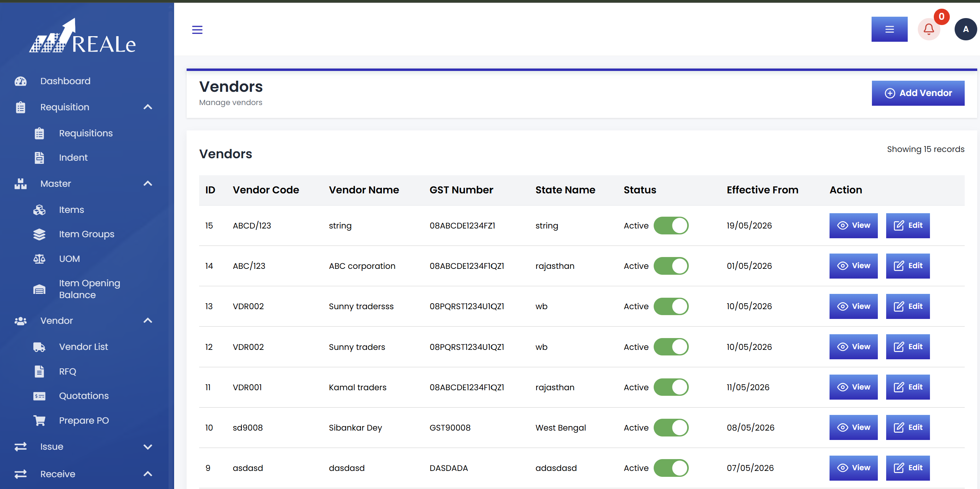Toggle Active status for ABC corporation
The image size is (980, 489).
tap(671, 266)
